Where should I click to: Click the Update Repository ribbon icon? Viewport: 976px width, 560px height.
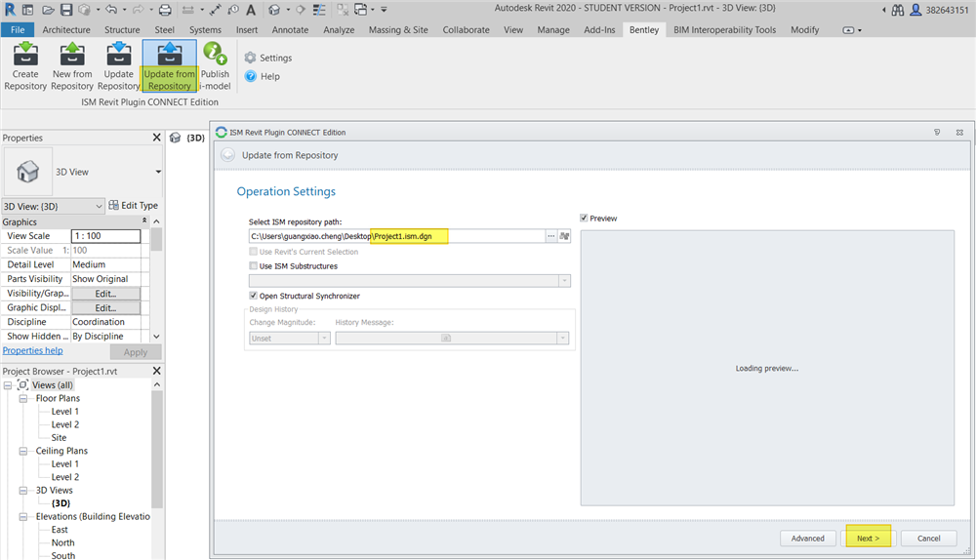[118, 55]
